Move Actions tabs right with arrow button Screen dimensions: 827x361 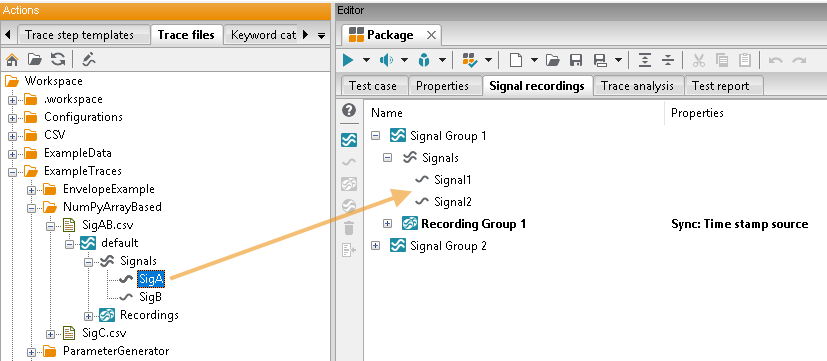[305, 35]
